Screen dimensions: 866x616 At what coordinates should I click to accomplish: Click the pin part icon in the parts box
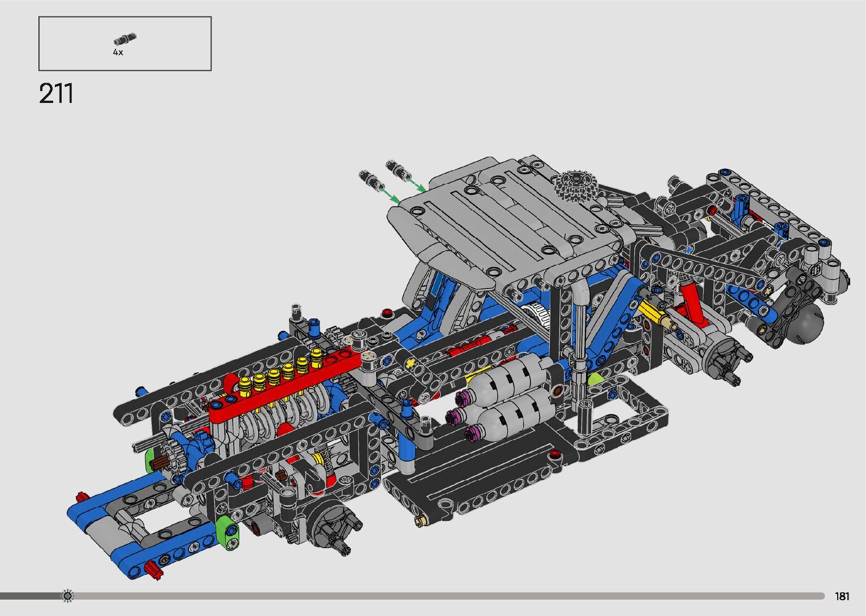tap(124, 39)
